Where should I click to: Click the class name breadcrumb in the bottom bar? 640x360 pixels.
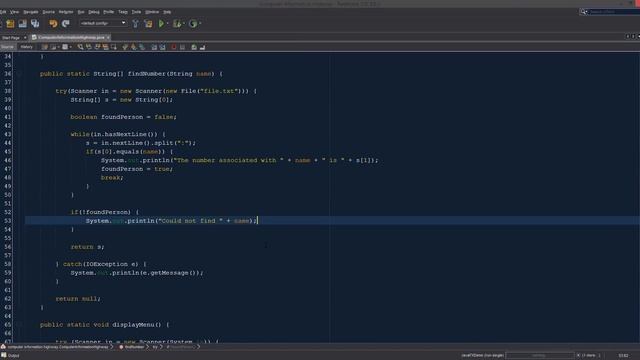click(58, 347)
